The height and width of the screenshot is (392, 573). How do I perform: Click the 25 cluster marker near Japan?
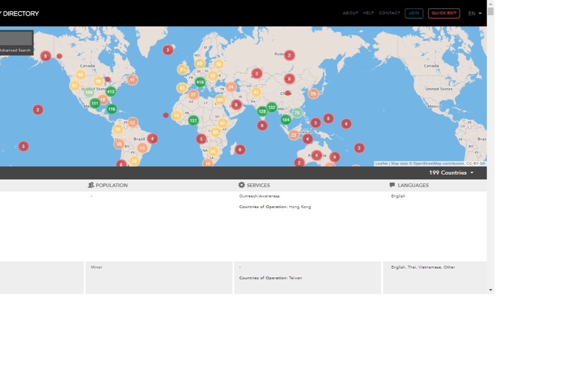pos(313,94)
